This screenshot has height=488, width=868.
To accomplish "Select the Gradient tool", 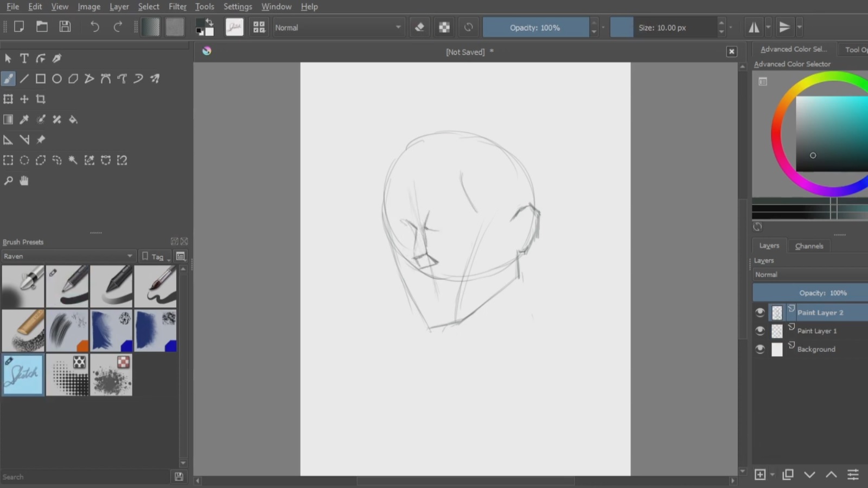I will click(8, 120).
